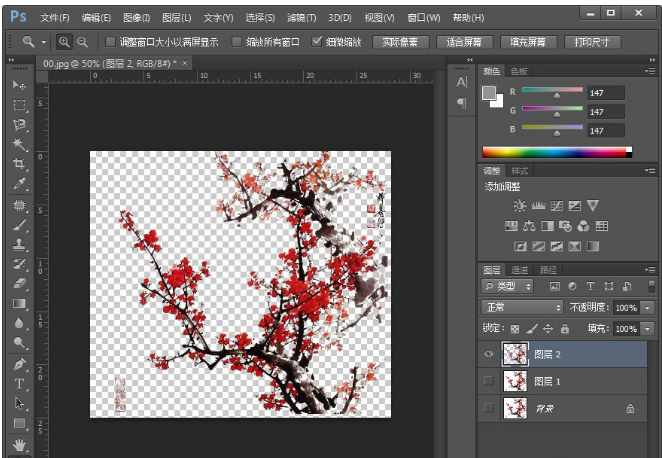
Task: Select the Move tool
Action: [19, 85]
